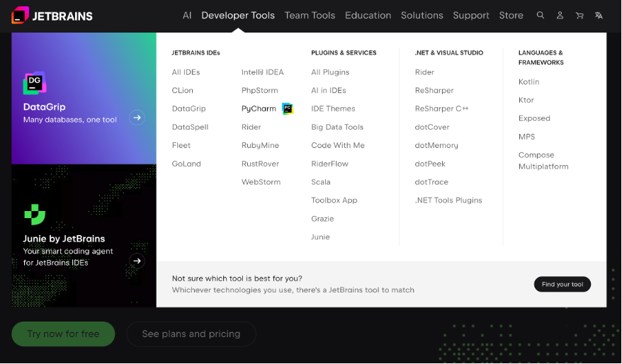The width and height of the screenshot is (622, 364).
Task: Go to the Store menu
Action: [511, 16]
